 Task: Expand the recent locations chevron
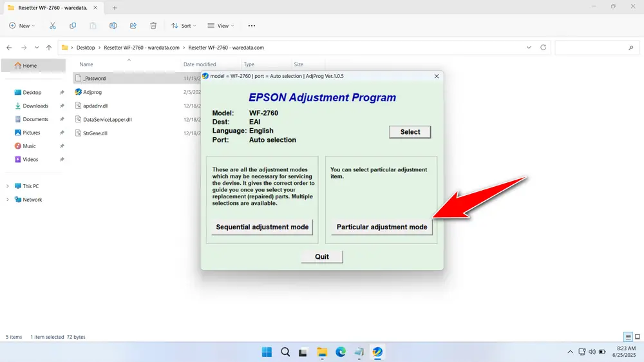click(37, 48)
